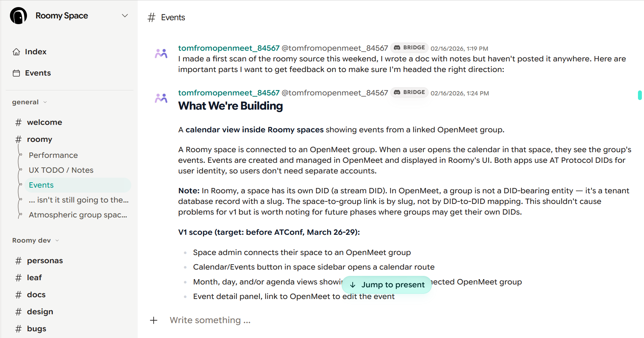Open the Atmospheric group space thread
Viewport: 644px width, 338px height.
78,215
